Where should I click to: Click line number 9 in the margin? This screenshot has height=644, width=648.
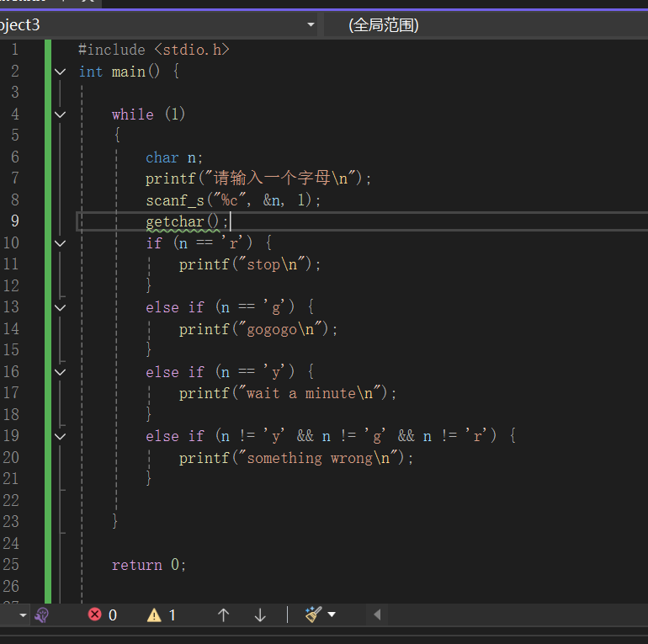[x=15, y=221]
